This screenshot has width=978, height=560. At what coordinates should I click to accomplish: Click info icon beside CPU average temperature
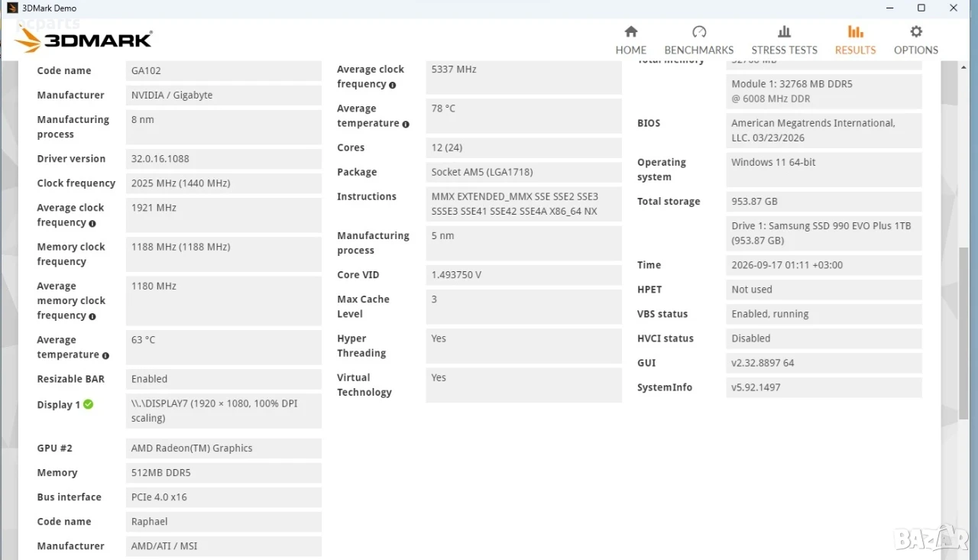[406, 124]
